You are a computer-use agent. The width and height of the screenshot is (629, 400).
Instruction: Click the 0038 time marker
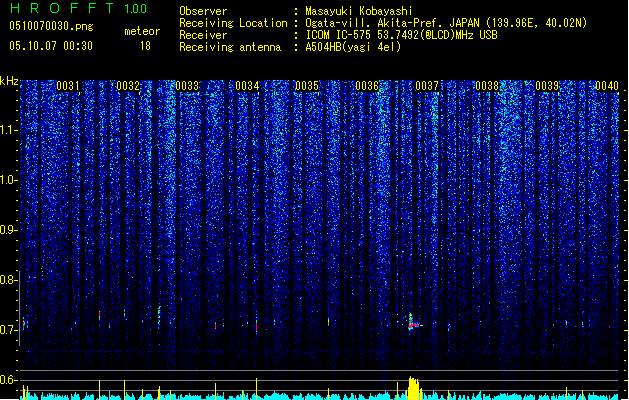point(487,86)
